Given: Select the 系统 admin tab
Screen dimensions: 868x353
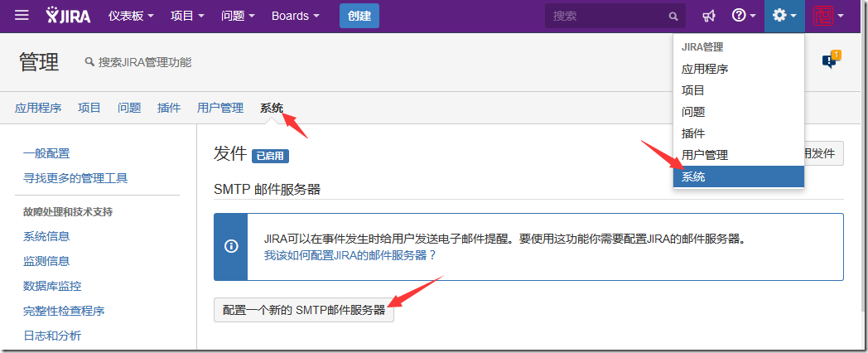Looking at the screenshot, I should pyautogui.click(x=272, y=108).
